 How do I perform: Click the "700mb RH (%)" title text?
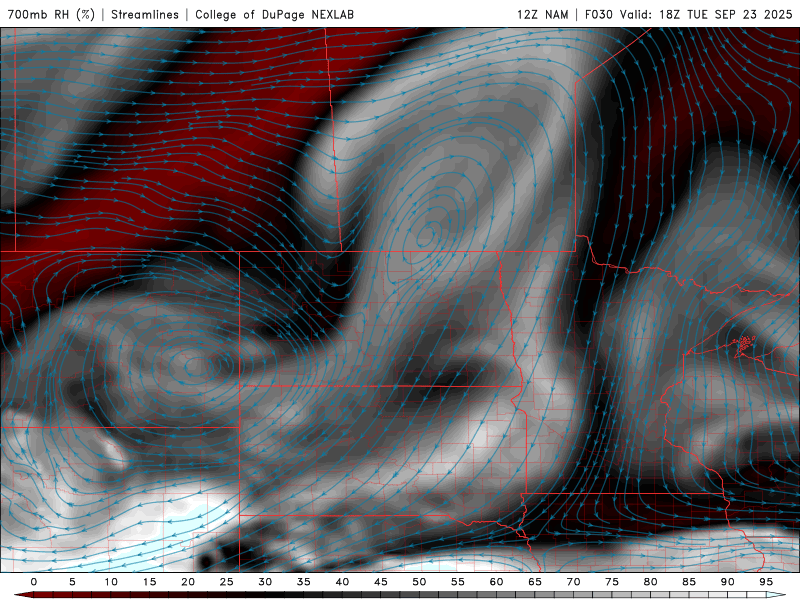pyautogui.click(x=51, y=14)
